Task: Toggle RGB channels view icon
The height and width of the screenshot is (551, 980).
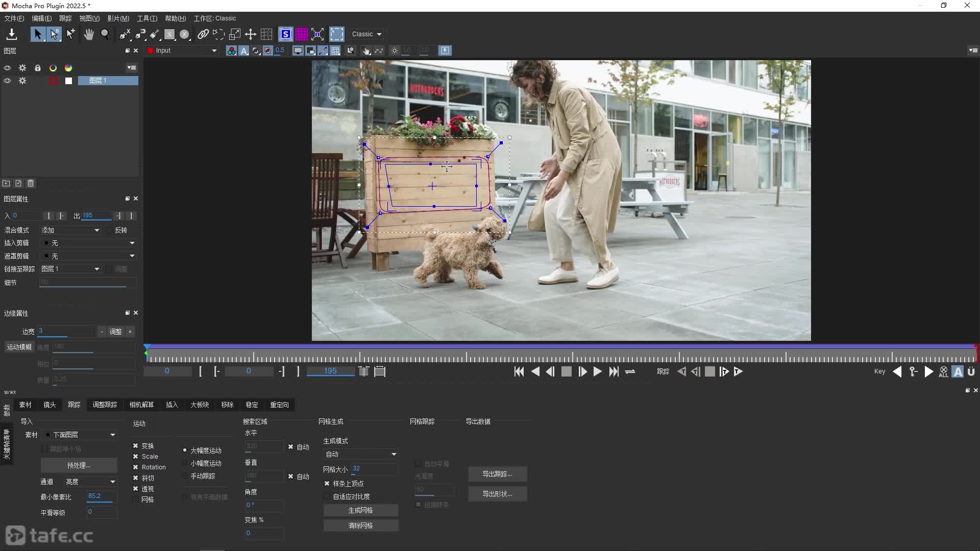Action: 231,51
